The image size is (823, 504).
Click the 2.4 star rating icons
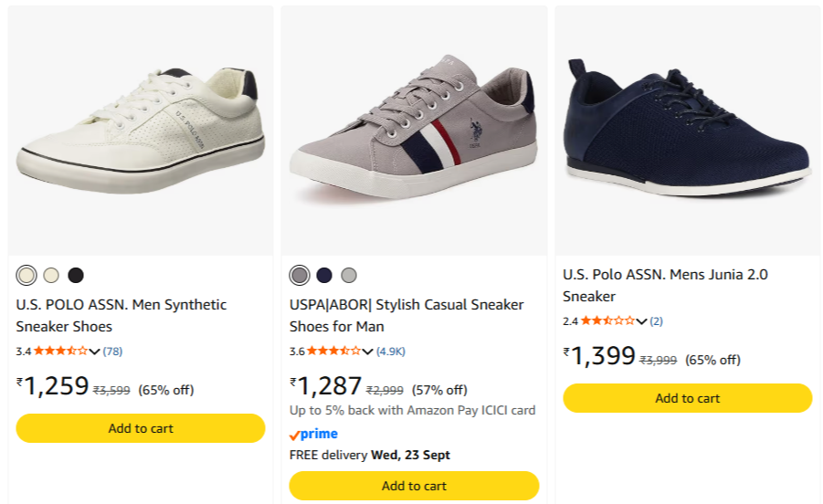pyautogui.click(x=607, y=320)
